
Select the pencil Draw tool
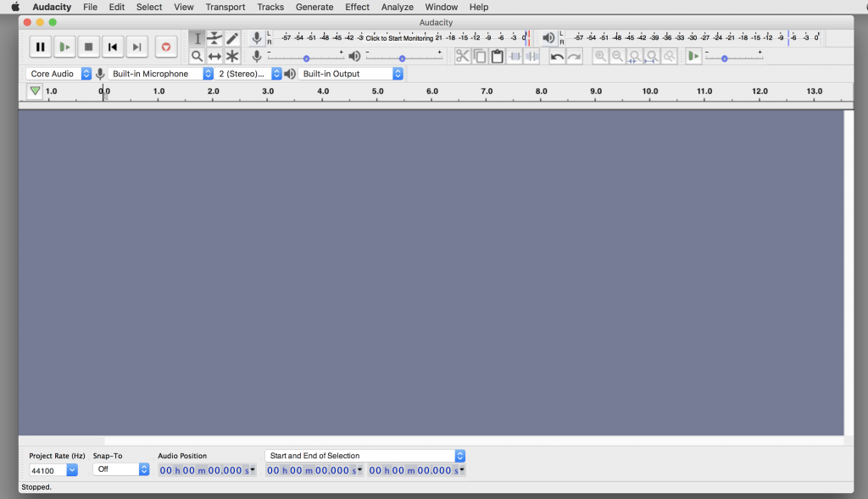[232, 38]
